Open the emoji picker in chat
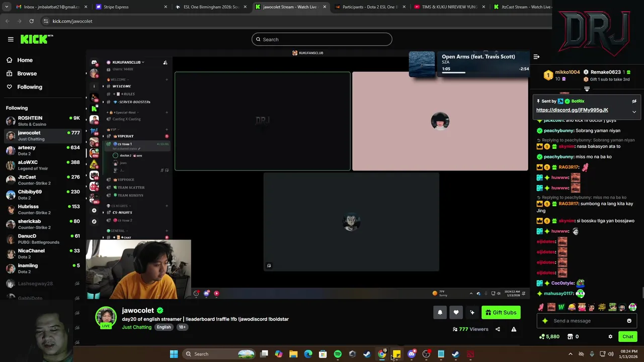This screenshot has width=644, height=362. tap(629, 321)
